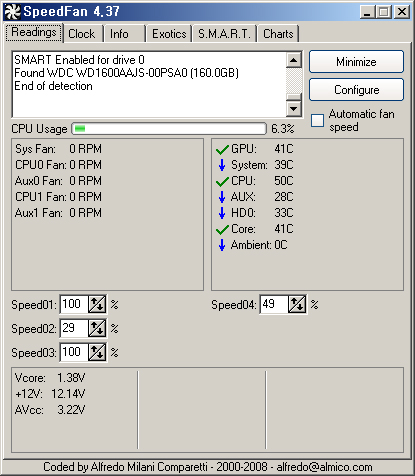
Task: Click the green check icon beside CPU temperature
Action: (222, 181)
